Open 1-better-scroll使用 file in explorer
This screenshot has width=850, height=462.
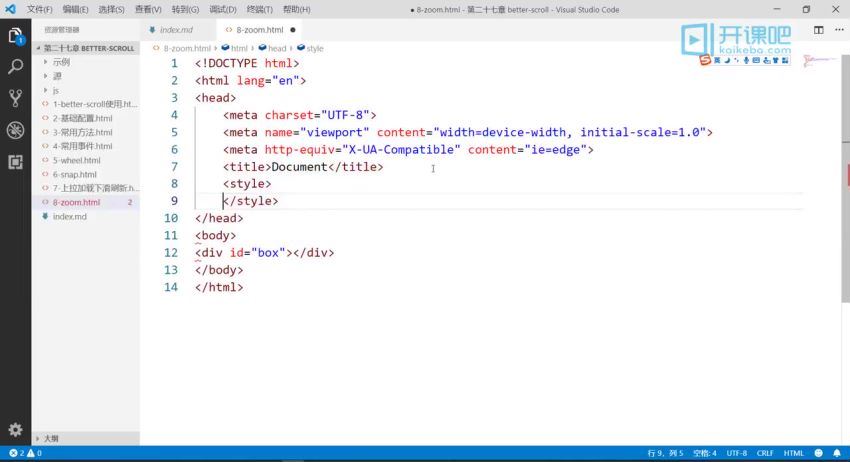95,104
